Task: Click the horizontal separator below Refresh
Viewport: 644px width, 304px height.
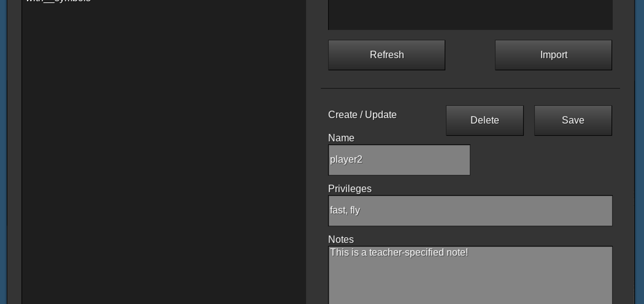Action: point(470,88)
